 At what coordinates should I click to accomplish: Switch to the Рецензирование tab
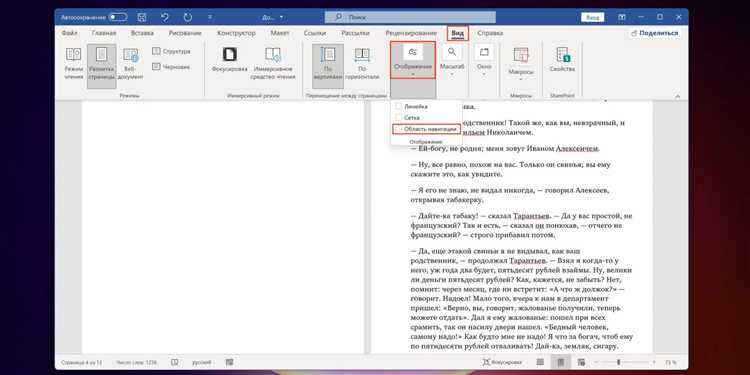(411, 33)
